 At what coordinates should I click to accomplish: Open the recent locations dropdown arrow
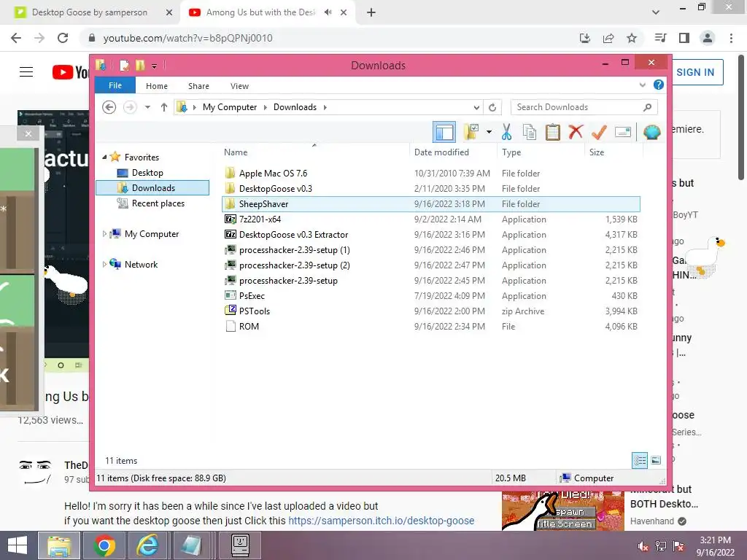tap(147, 107)
